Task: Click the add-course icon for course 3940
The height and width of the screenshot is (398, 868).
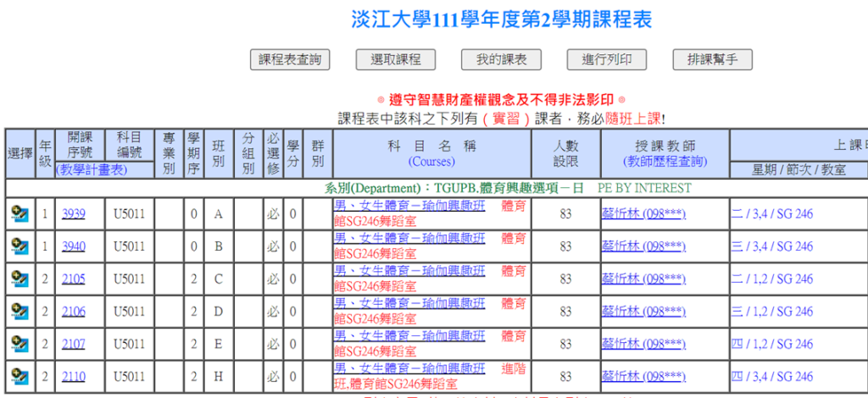Action: (x=20, y=246)
